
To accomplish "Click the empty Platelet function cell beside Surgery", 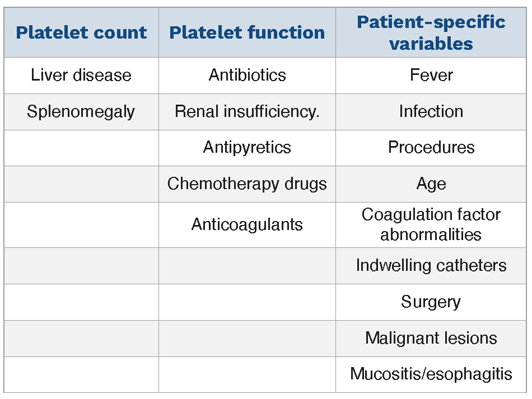I will click(247, 302).
